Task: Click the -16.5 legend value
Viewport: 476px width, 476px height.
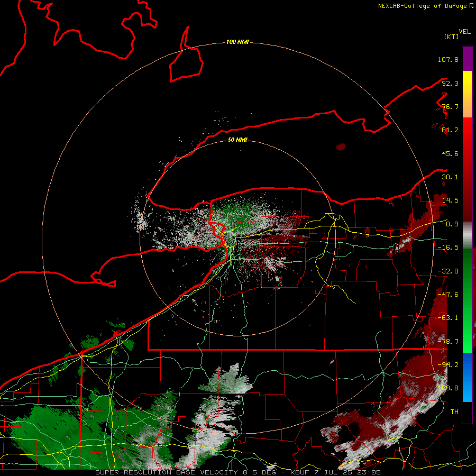Action: pyautogui.click(x=448, y=248)
